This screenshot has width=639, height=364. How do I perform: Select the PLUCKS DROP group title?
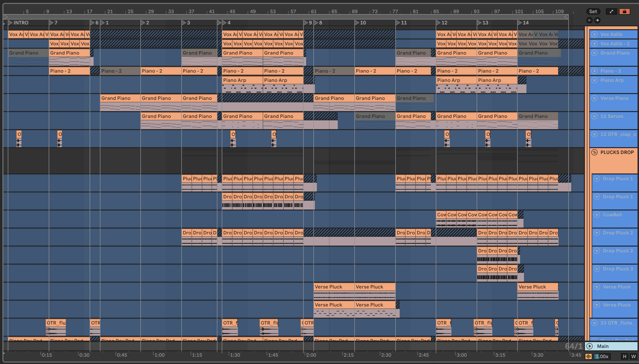[617, 152]
